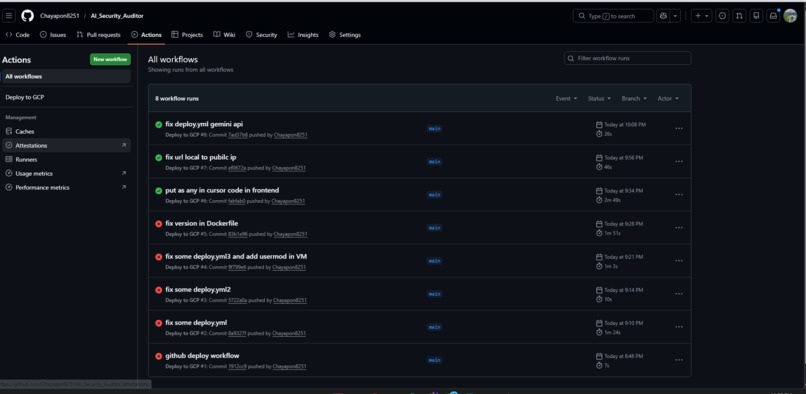Expand the Copilot dropdown arrow in header
This screenshot has width=806, height=394.
coord(675,16)
